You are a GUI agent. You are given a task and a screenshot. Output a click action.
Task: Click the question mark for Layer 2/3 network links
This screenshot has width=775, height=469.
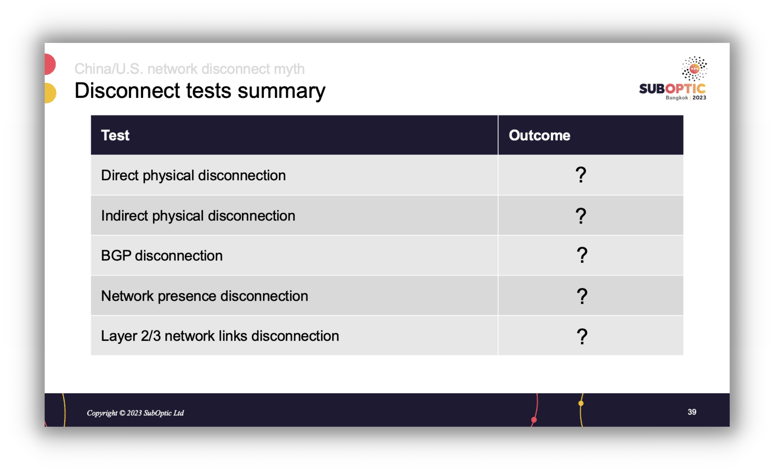pos(582,337)
